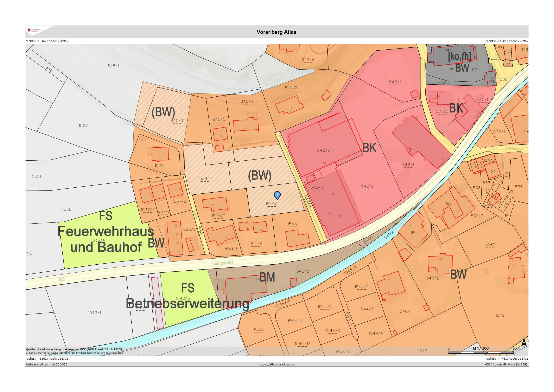Open the atlas.vorarlberg.at link
Screen dimensions: 554x392
click(x=277, y=364)
